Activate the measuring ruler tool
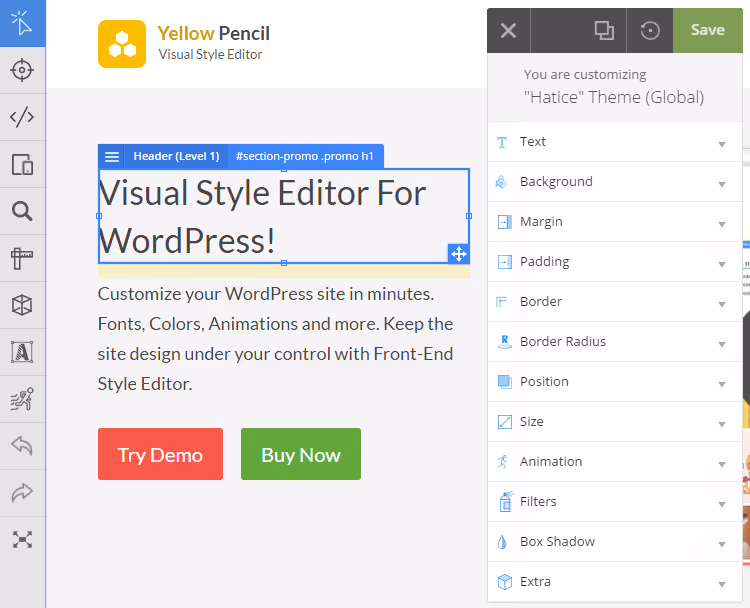Image resolution: width=750 pixels, height=608 pixels. pyautogui.click(x=22, y=258)
